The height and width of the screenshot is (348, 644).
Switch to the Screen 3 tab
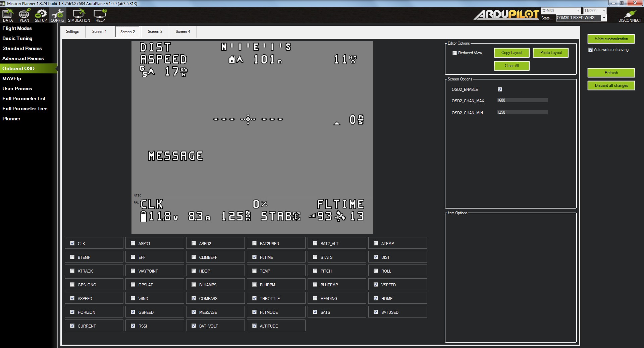click(155, 32)
